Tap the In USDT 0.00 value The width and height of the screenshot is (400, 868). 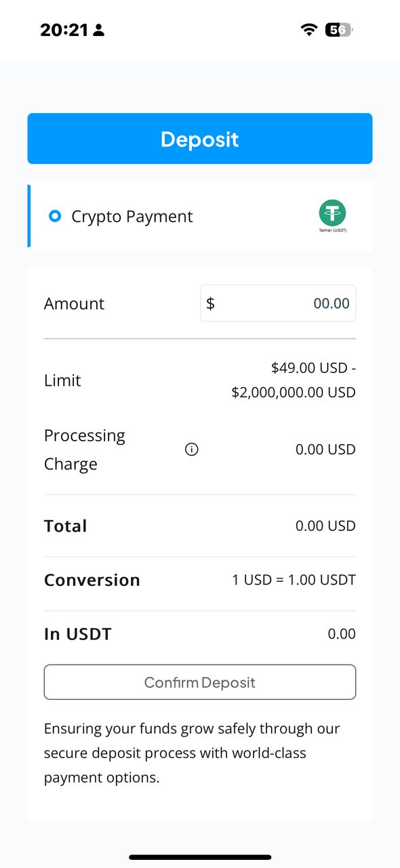(x=342, y=634)
